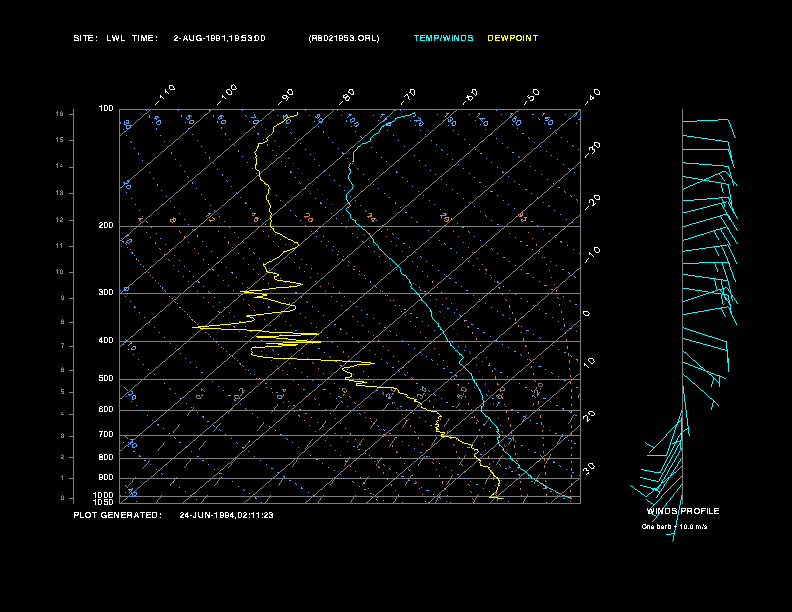The width and height of the screenshot is (792, 612).
Task: Click the -50 isotherm label at top
Action: click(532, 96)
